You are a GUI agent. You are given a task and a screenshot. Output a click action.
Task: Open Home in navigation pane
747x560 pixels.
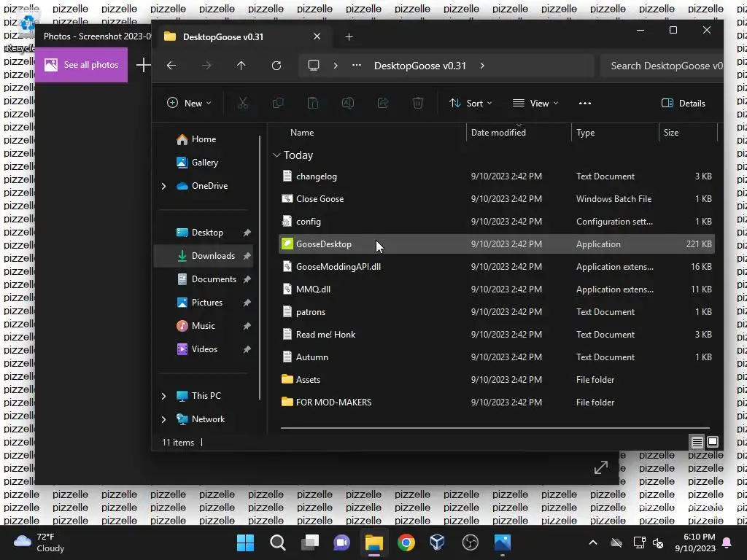tap(204, 139)
